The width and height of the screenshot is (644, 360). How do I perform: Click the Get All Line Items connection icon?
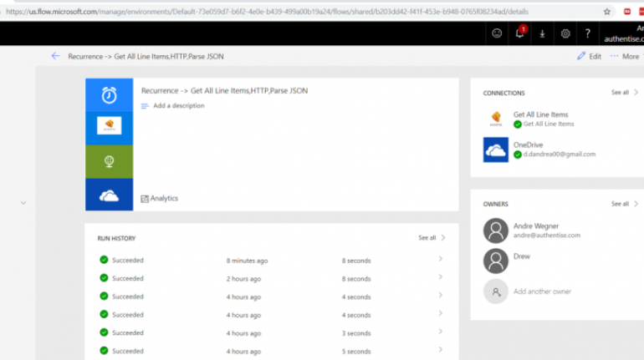pyautogui.click(x=496, y=119)
